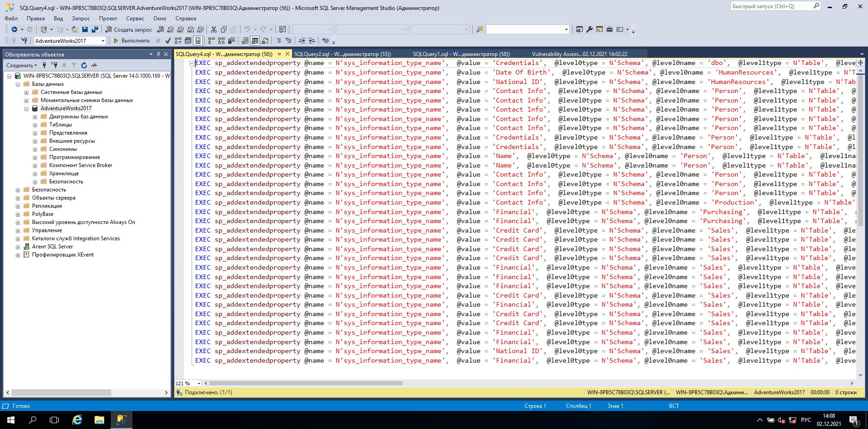Expand the Системные базы данных node
This screenshot has height=429, width=868.
(x=26, y=93)
